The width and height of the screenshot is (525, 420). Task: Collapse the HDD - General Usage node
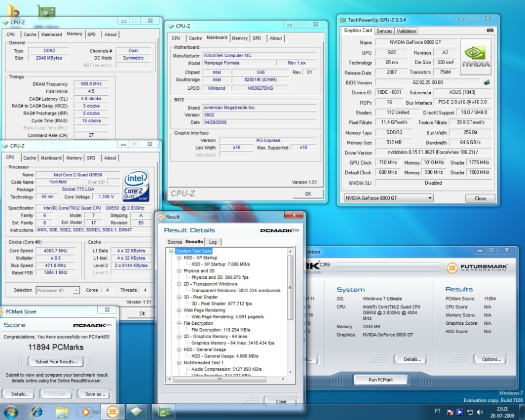(x=179, y=349)
